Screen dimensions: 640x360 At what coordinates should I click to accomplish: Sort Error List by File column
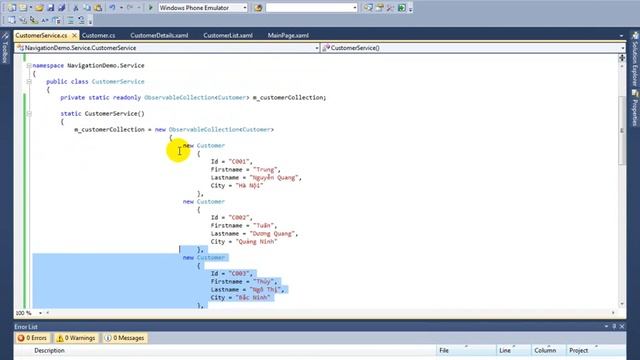[x=466, y=351]
